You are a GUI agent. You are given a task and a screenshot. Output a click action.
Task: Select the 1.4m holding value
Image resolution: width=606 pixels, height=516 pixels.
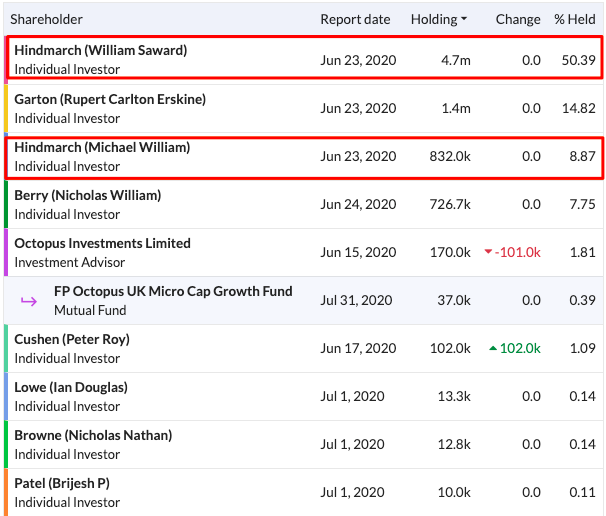tap(456, 108)
